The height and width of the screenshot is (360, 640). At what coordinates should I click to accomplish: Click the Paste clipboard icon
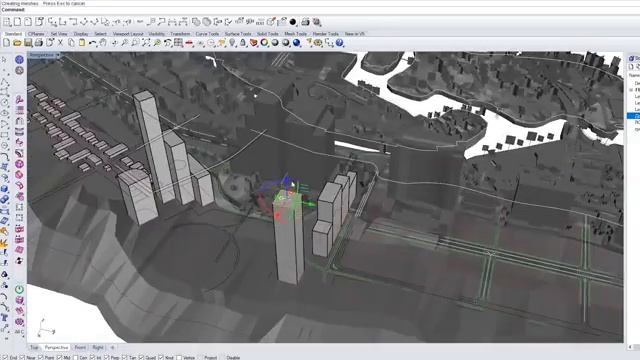pos(82,42)
